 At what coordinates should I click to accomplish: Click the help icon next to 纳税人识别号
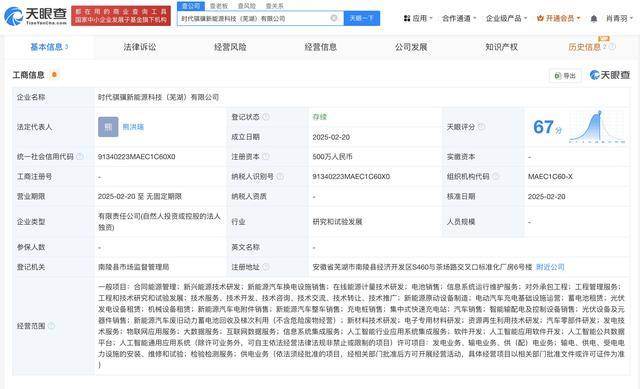click(280, 176)
